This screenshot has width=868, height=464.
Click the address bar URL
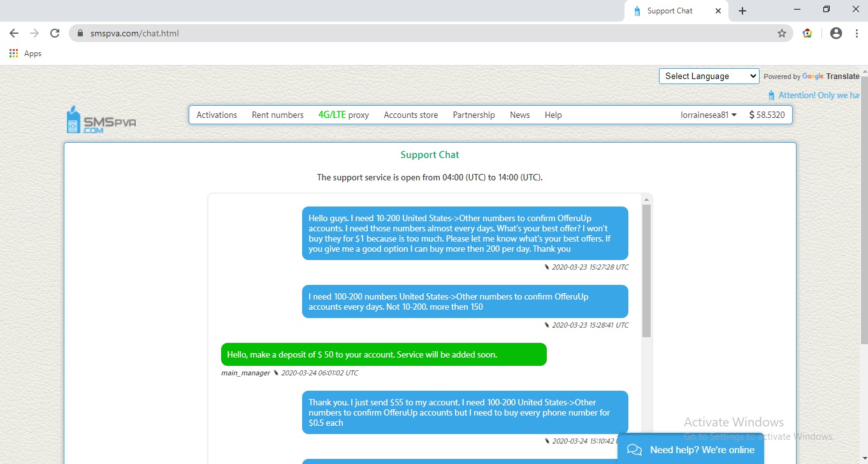tap(134, 33)
